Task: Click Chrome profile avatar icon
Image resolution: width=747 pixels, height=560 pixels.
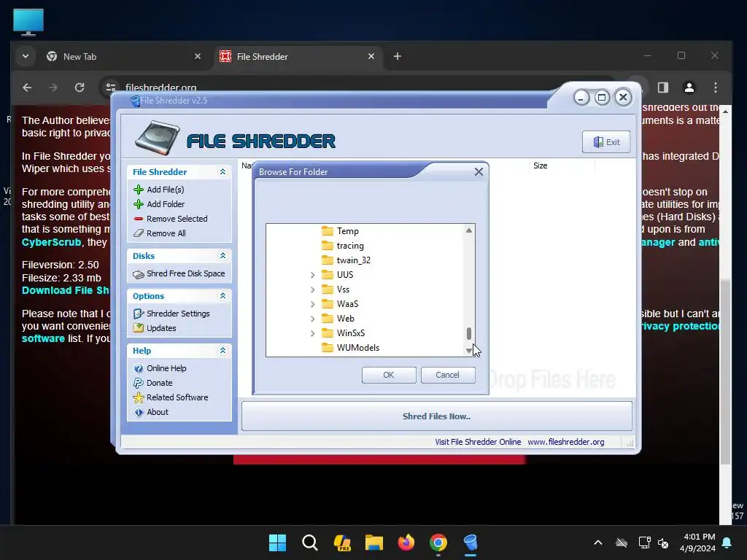Action: pyautogui.click(x=689, y=87)
